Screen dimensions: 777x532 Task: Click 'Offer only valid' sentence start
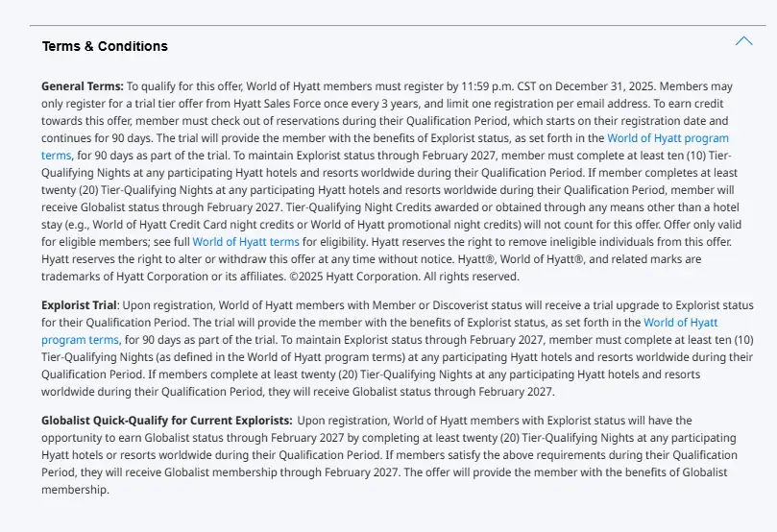point(690,225)
